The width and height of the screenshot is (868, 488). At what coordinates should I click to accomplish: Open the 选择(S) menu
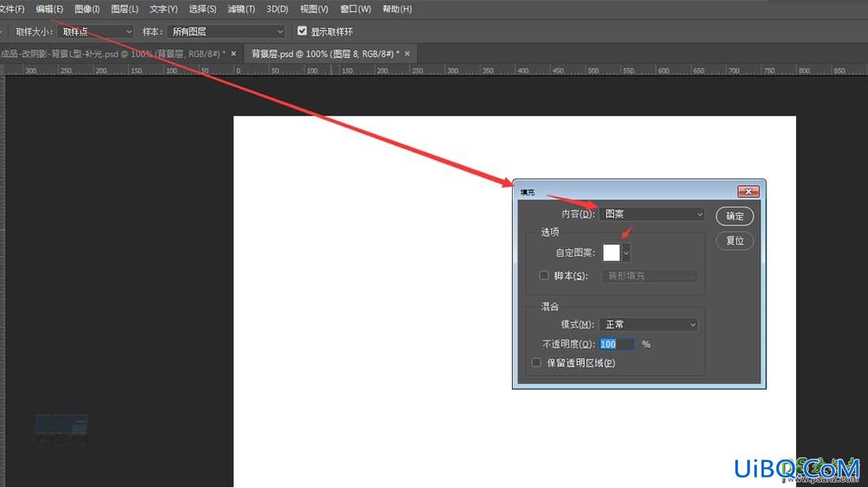203,9
